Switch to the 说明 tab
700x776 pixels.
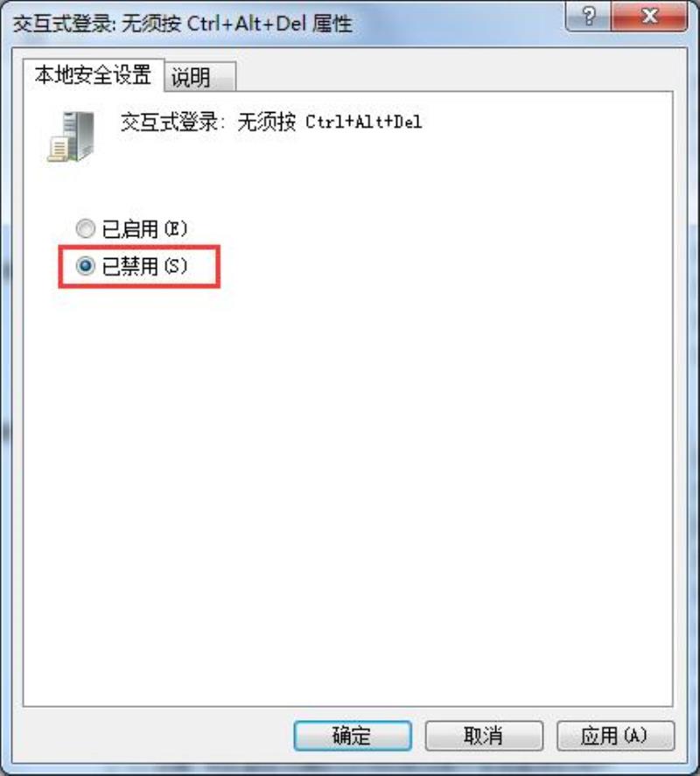(200, 77)
